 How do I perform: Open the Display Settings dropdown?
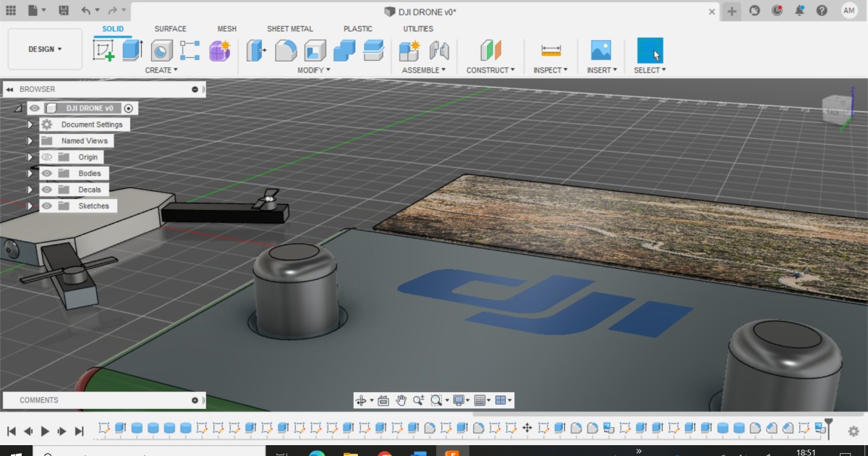click(x=461, y=400)
